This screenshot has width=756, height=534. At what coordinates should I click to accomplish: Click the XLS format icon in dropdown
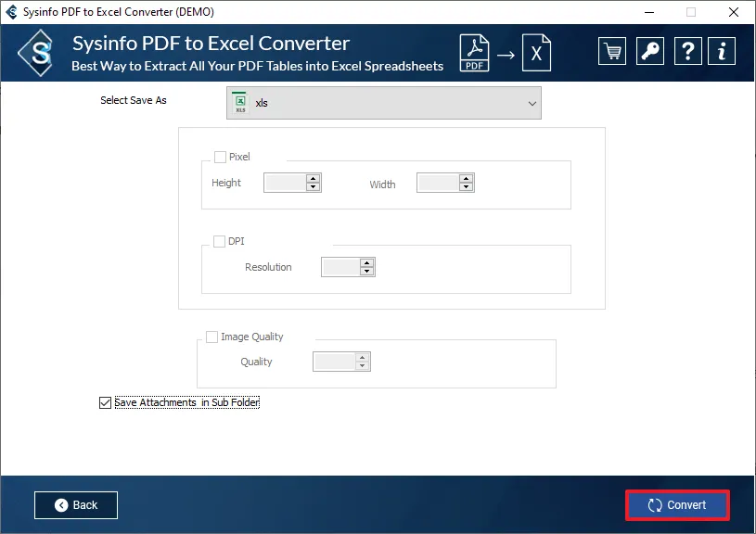[240, 103]
